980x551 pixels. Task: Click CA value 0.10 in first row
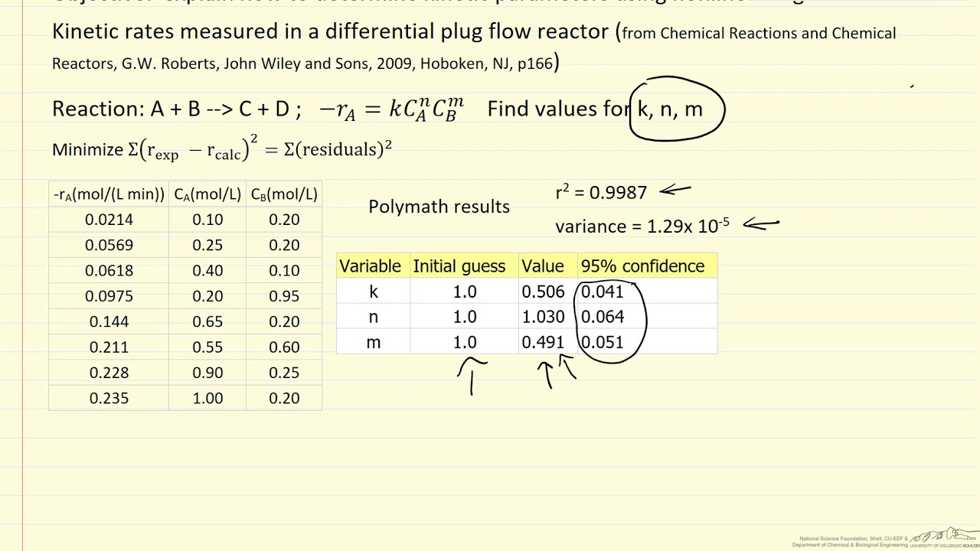[x=207, y=220]
